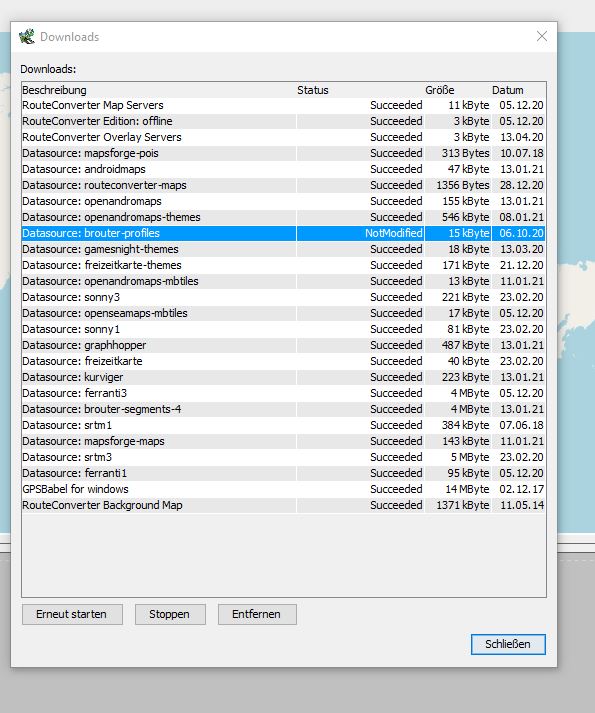Select row Datasource: openandromaps
The image size is (595, 713).
(283, 201)
